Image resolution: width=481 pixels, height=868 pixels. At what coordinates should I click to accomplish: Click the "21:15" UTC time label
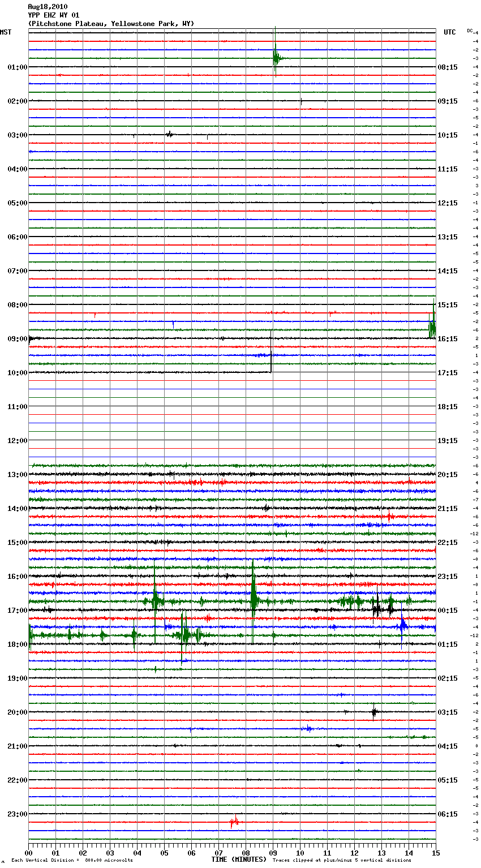pyautogui.click(x=448, y=509)
